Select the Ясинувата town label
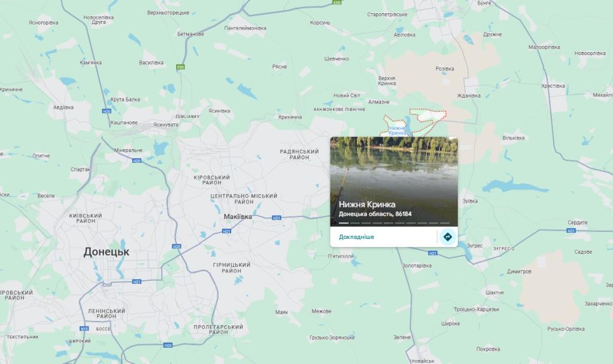Image resolution: width=613 pixels, height=364 pixels. coord(166,125)
